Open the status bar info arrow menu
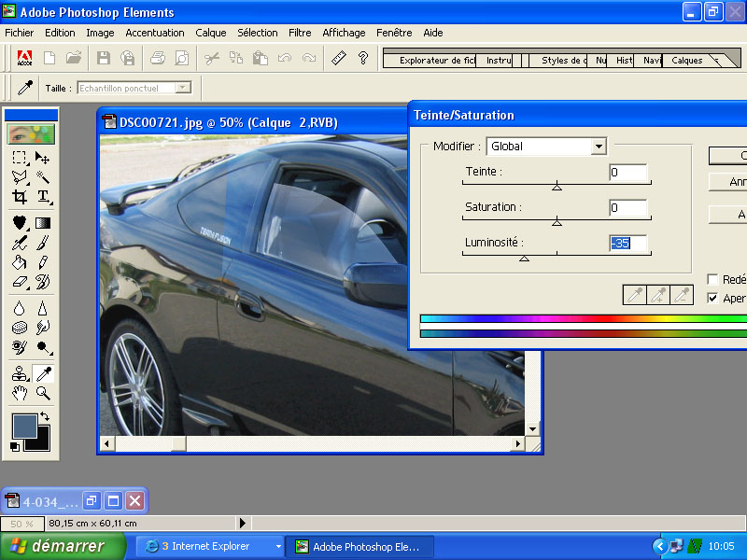Screen dimensions: 747x560 click(x=243, y=524)
